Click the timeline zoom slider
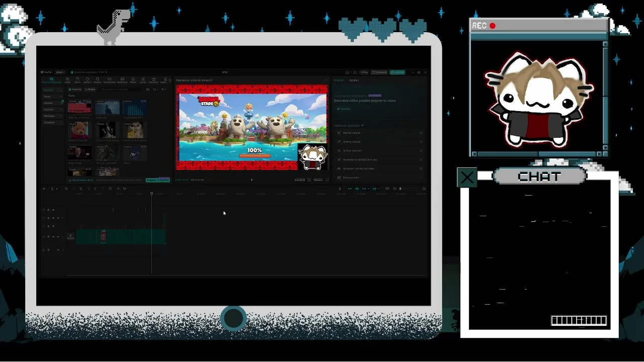Screen dimensions: 644x362 [401, 189]
